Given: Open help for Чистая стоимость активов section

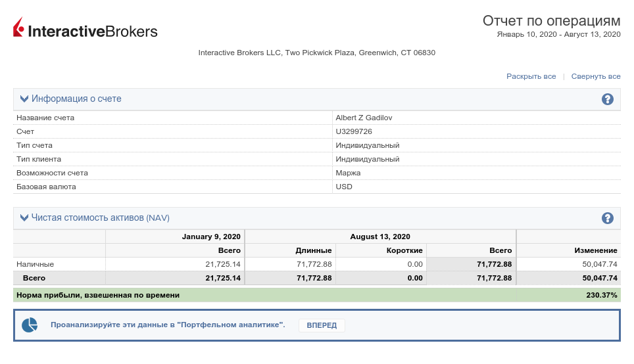Looking at the screenshot, I should click(607, 218).
